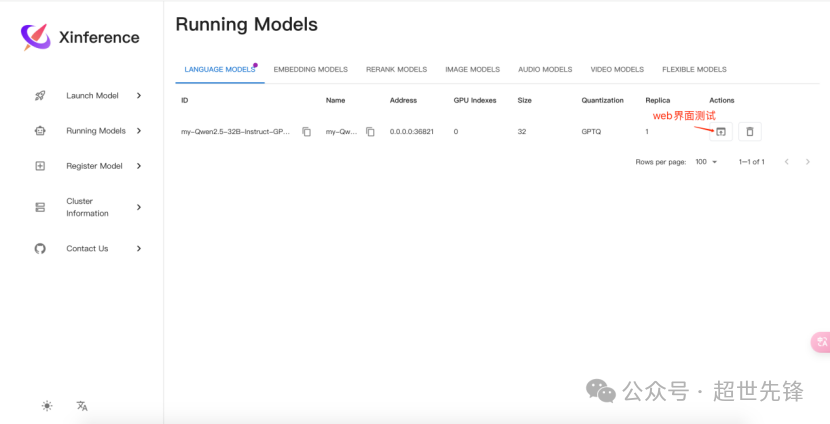Click the Xinference rocket logo
The width and height of the screenshot is (830, 424).
point(35,37)
